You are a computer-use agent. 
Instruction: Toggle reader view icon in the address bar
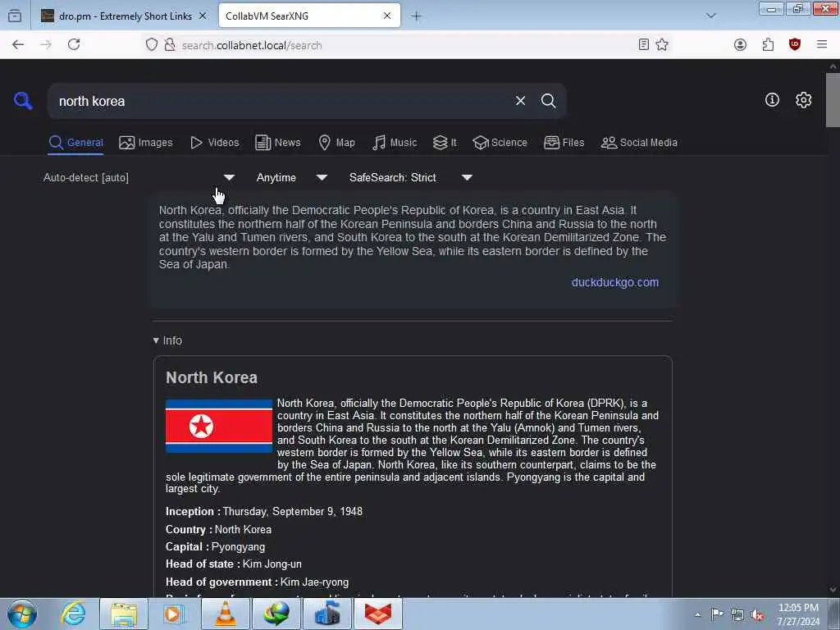pos(644,45)
